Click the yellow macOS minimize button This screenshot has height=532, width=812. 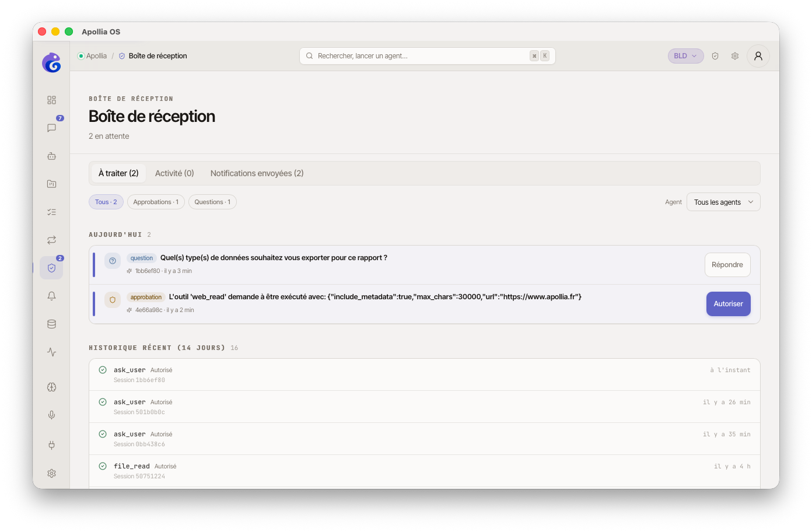[55, 32]
